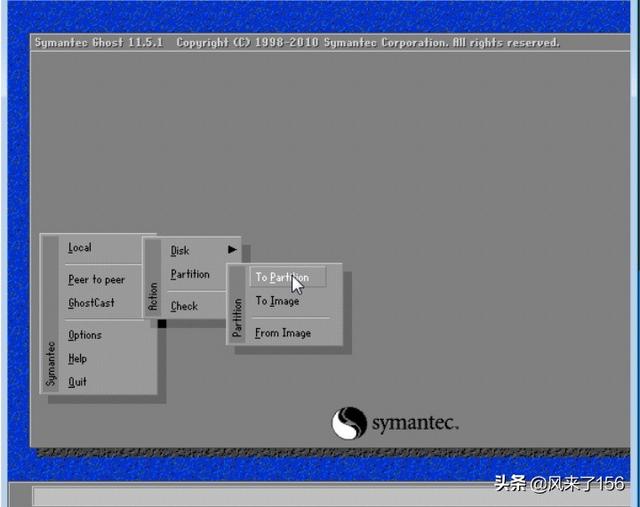Screen dimensions: 640x507
Task: Choose Check in the Action menu
Action: (x=184, y=306)
